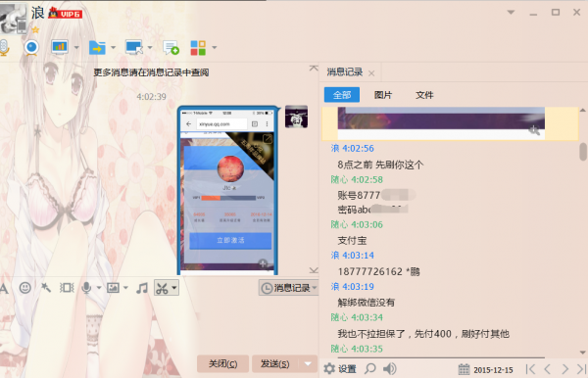The image size is (588, 378).
Task: Open the calendar date picker 2015-12-15
Action: (486, 370)
